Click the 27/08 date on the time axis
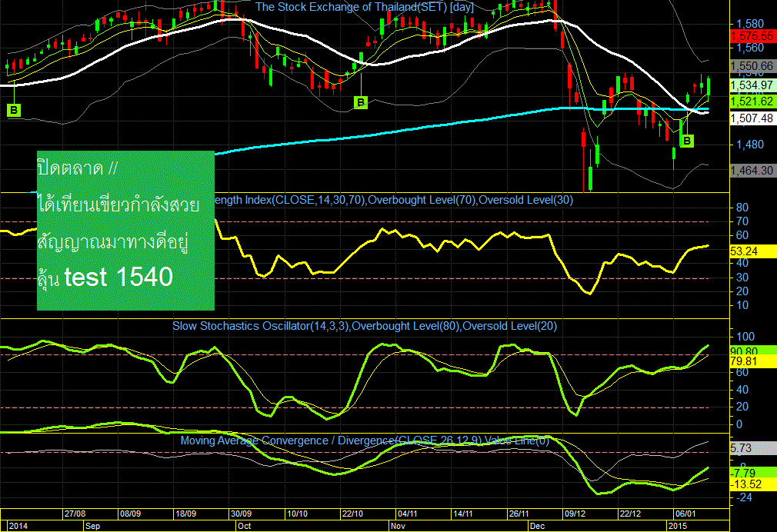This screenshot has height=532, width=777. tap(75, 514)
